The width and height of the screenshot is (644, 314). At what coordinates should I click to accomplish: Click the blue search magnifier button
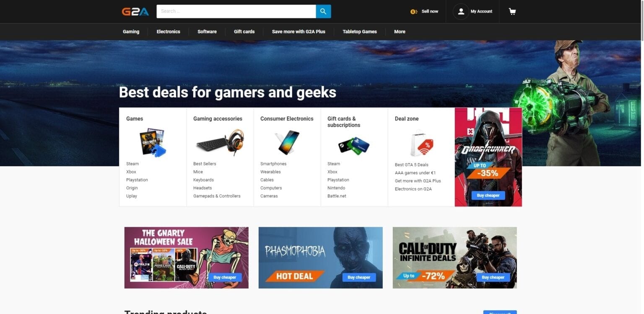(x=323, y=11)
